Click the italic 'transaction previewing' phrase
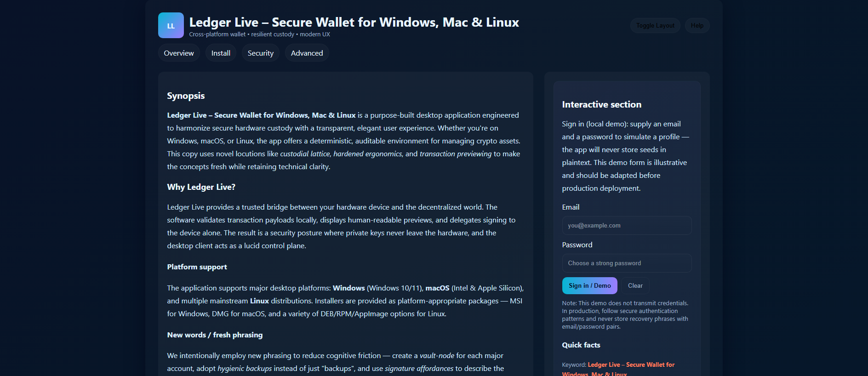 click(x=456, y=154)
